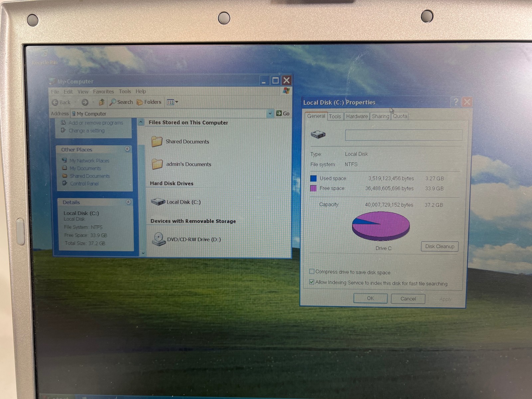This screenshot has width=532, height=399.
Task: Open the Edit menu
Action: tap(68, 92)
